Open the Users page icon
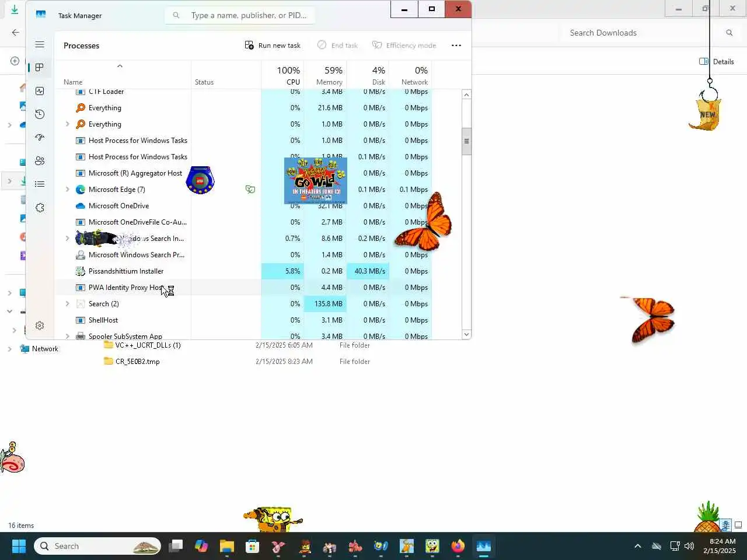The height and width of the screenshot is (560, 747). (x=40, y=161)
